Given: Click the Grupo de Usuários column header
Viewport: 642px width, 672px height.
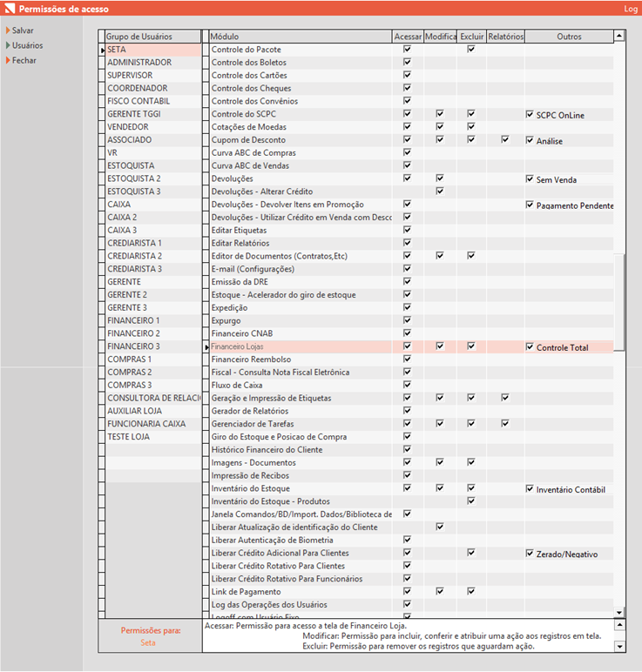Looking at the screenshot, I should point(152,37).
